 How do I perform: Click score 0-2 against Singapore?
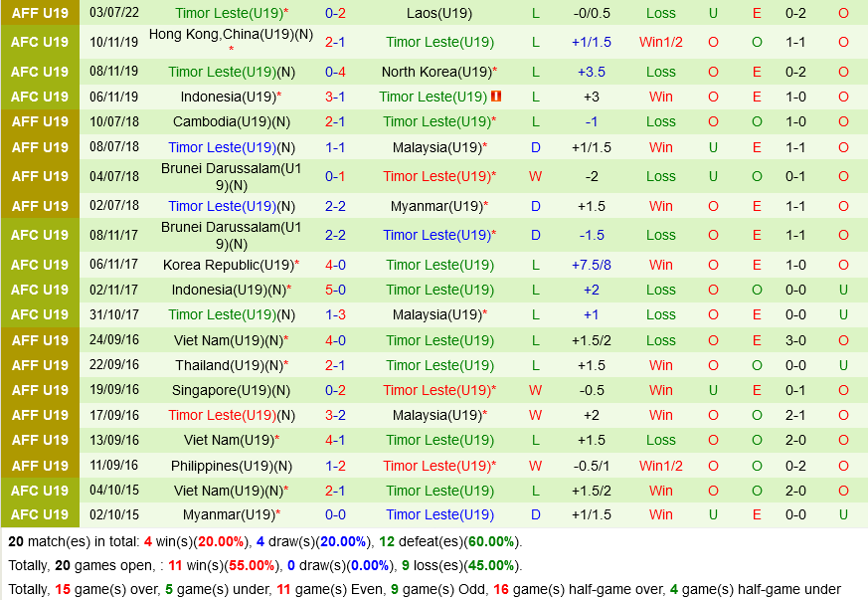point(335,391)
